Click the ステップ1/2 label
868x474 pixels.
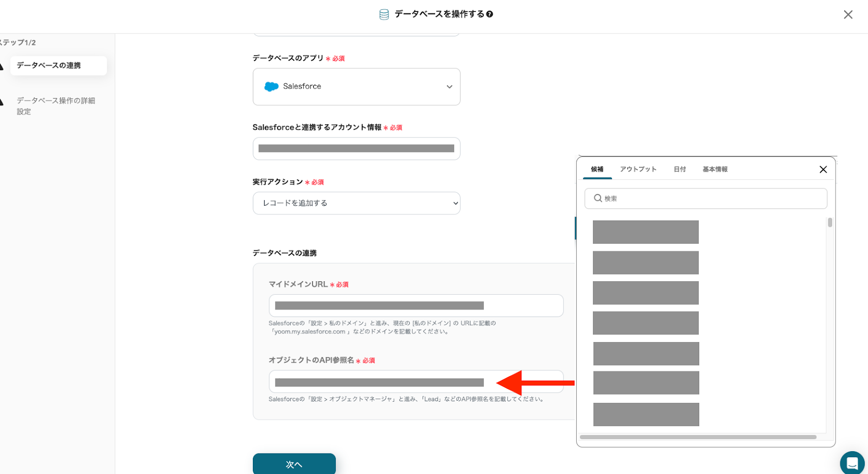click(x=18, y=42)
